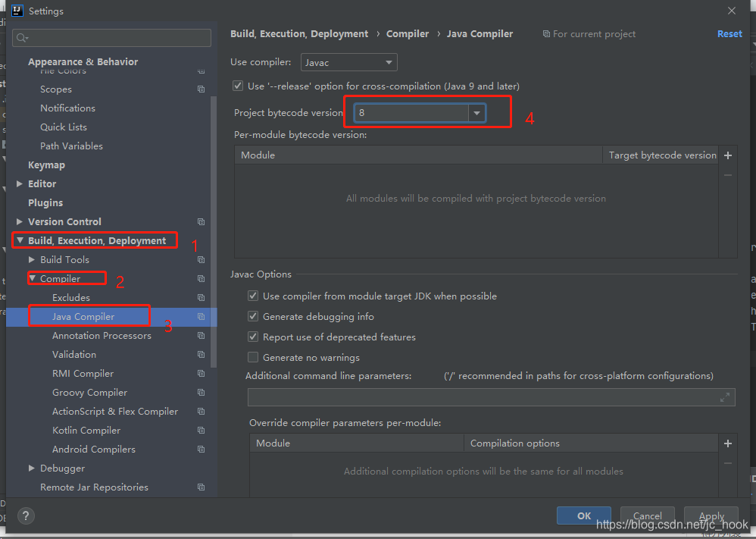Click the project-level icon beside Validation

pos(201,354)
